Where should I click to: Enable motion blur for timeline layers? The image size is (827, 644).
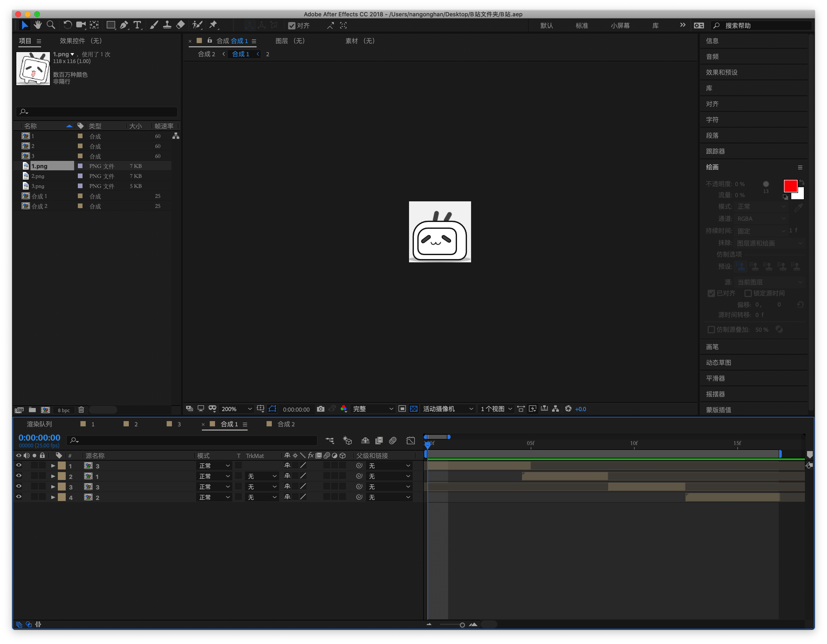click(x=393, y=440)
